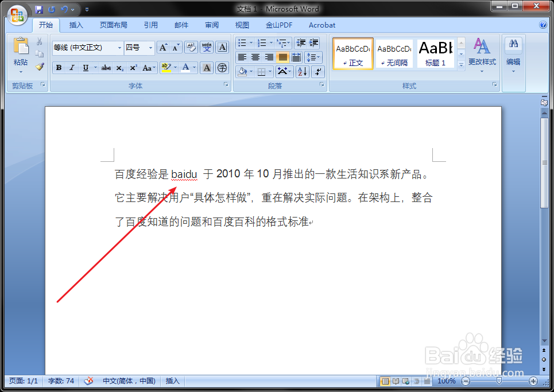This screenshot has width=554, height=392.
Task: Switch to the 插入 tab
Action: point(76,25)
